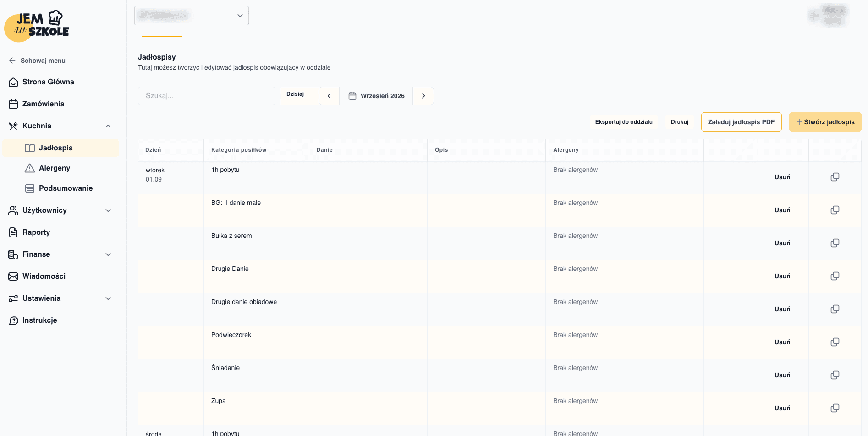
Task: Focus the Szukaj search field
Action: [x=207, y=96]
